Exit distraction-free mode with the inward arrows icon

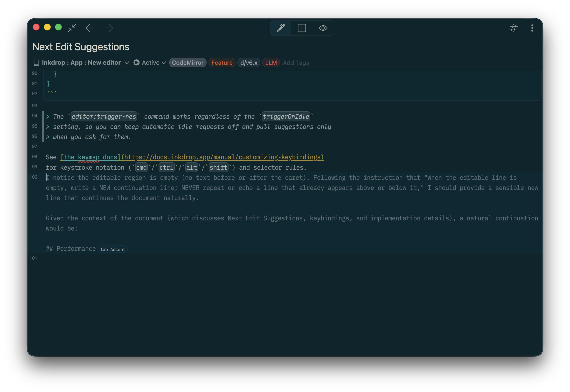[72, 28]
